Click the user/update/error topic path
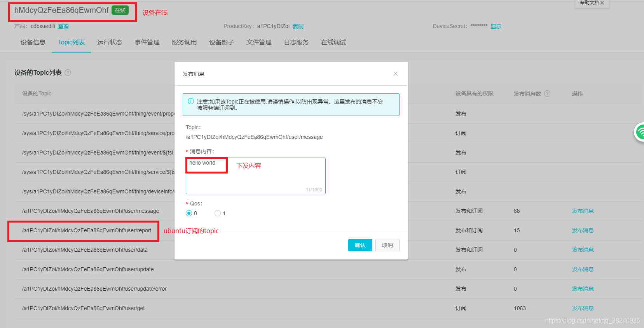 (94, 289)
